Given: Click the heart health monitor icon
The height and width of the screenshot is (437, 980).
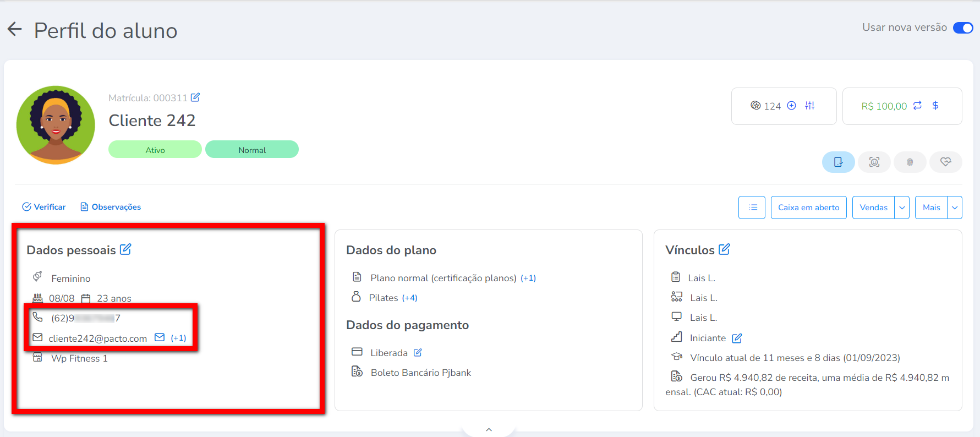Looking at the screenshot, I should [945, 162].
